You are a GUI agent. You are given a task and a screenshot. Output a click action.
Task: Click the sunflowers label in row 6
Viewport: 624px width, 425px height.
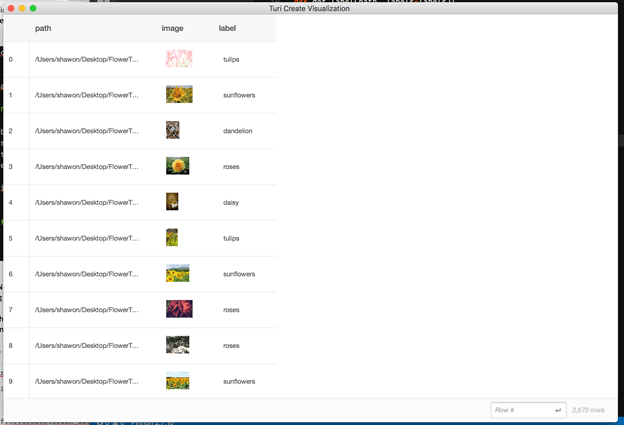pos(239,274)
